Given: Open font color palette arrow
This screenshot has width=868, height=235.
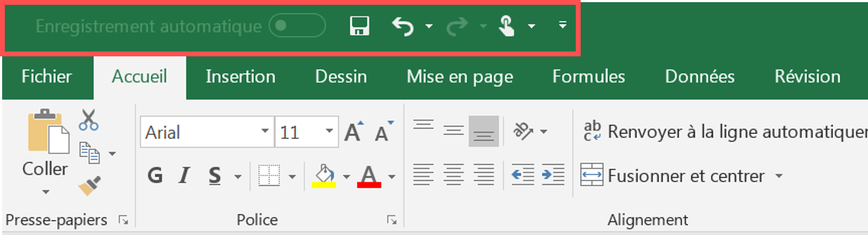Looking at the screenshot, I should point(392,177).
